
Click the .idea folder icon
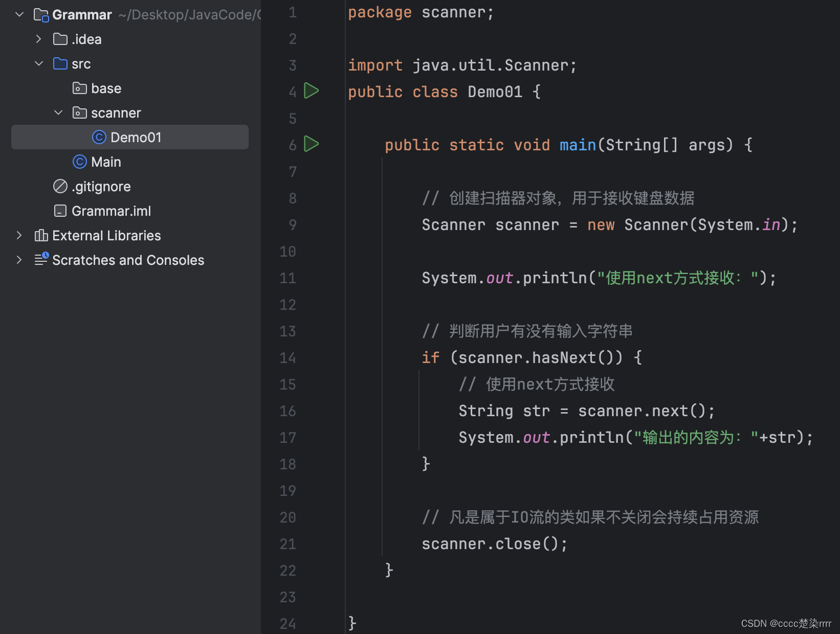[x=60, y=39]
